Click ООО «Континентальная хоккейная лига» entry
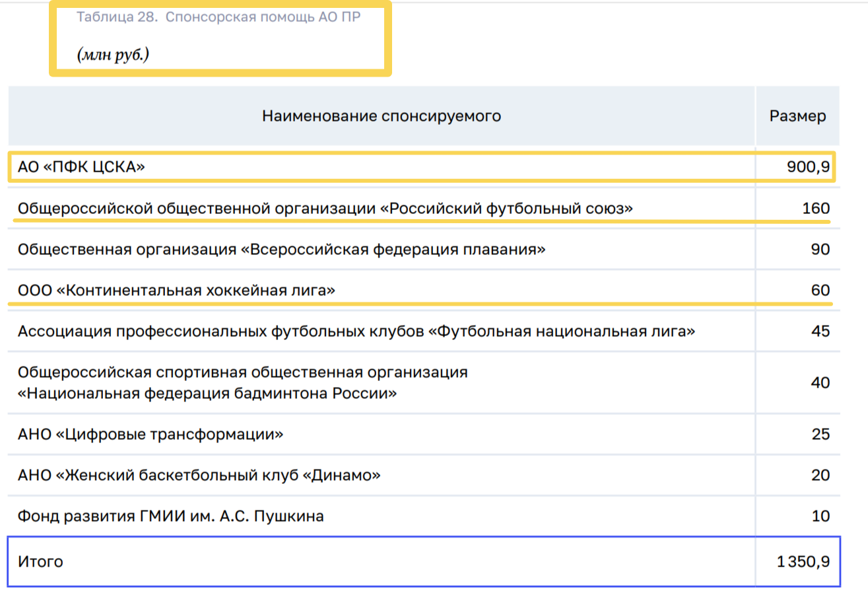The image size is (868, 589). pyautogui.click(x=177, y=290)
